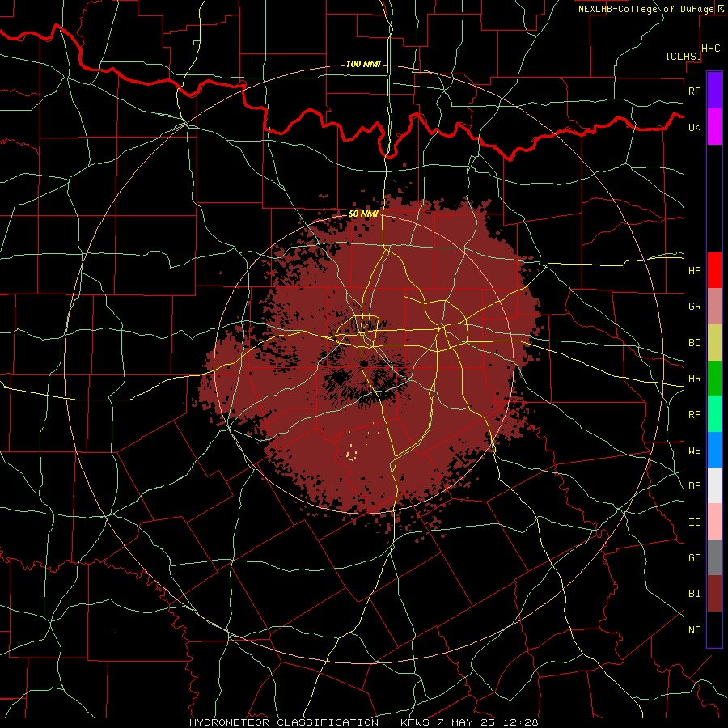The image size is (728, 728).
Task: Select the DS white legend swatch
Action: point(714,485)
